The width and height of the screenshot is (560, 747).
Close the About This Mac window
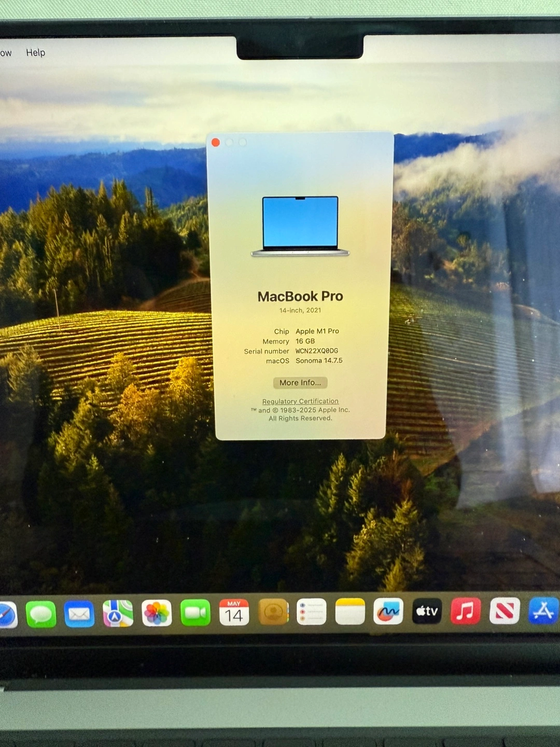[216, 142]
